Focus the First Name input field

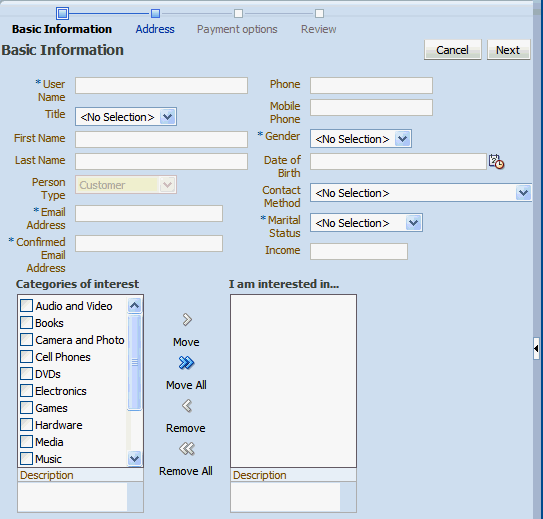pyautogui.click(x=161, y=140)
